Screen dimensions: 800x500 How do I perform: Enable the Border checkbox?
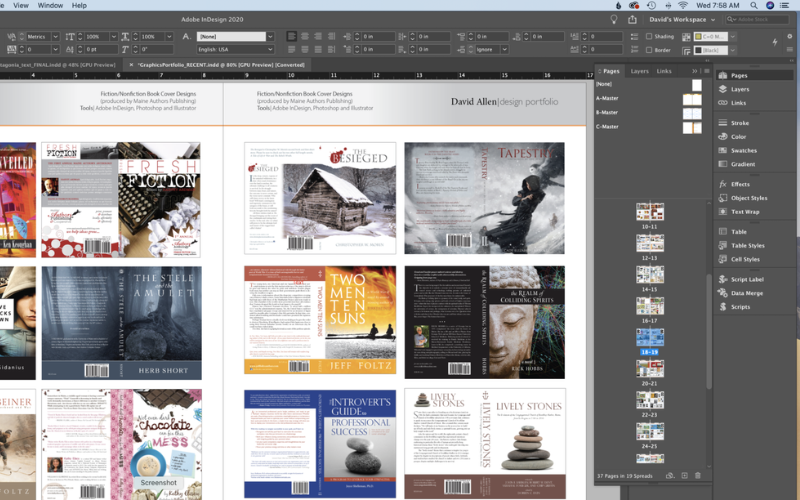tap(650, 49)
